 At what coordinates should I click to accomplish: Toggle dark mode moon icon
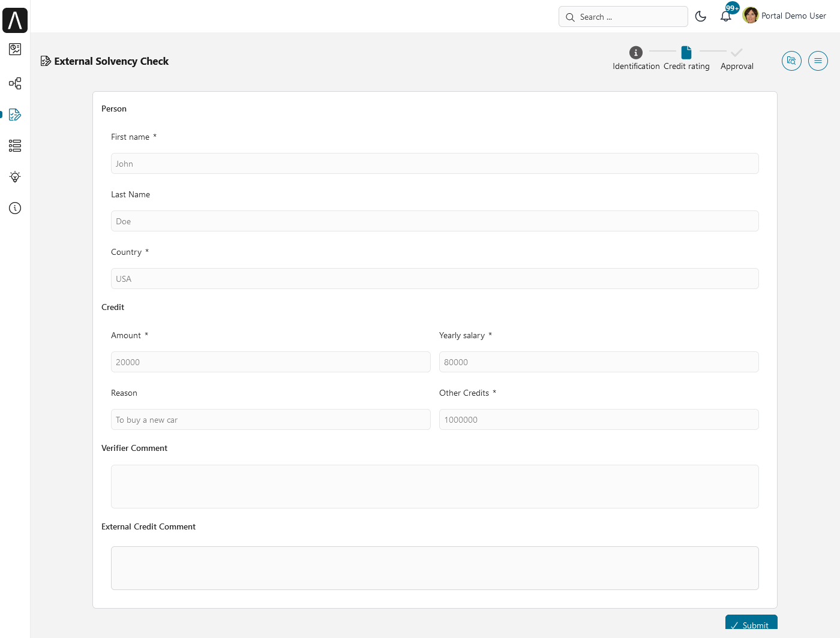point(700,16)
